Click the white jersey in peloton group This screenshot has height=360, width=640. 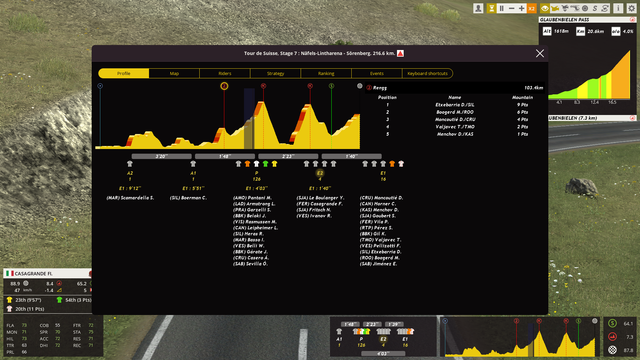(x=256, y=164)
